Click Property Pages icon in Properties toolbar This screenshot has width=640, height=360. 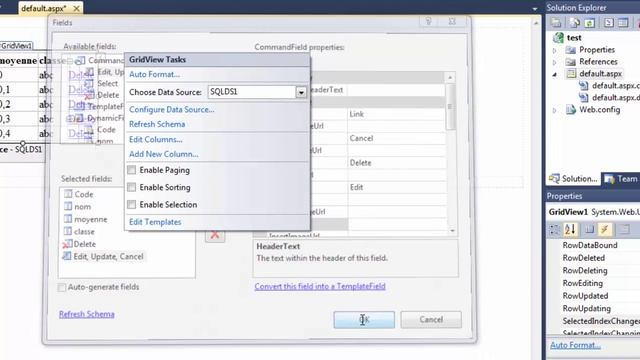(624, 230)
